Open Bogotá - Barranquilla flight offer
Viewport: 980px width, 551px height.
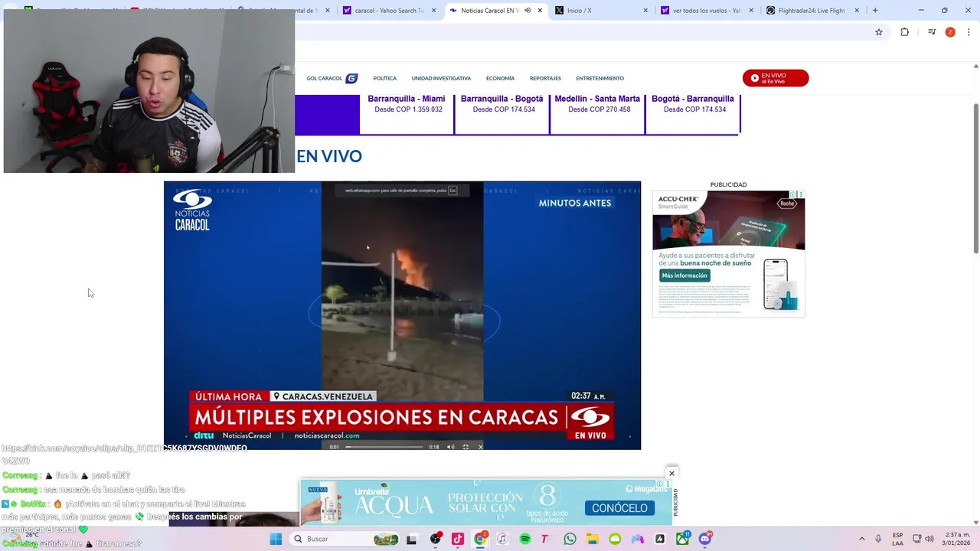tap(693, 105)
